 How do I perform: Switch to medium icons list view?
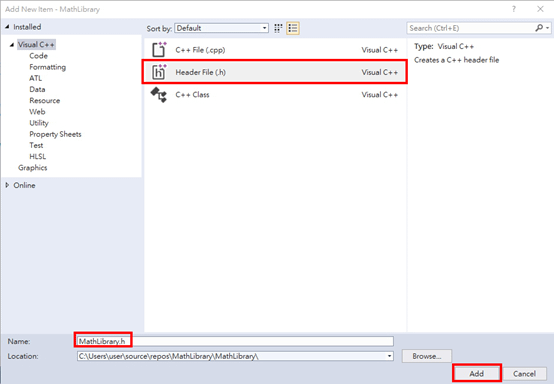[x=293, y=28]
